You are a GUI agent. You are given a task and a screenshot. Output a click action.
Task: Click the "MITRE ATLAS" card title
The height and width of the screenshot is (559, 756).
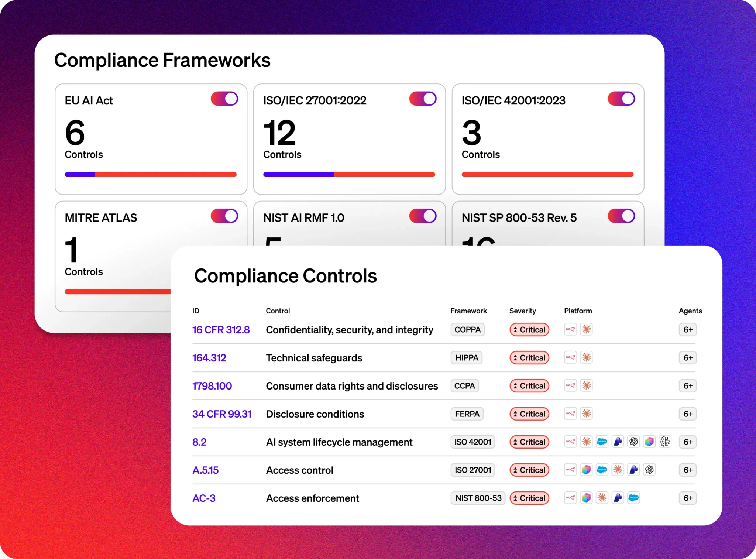101,218
